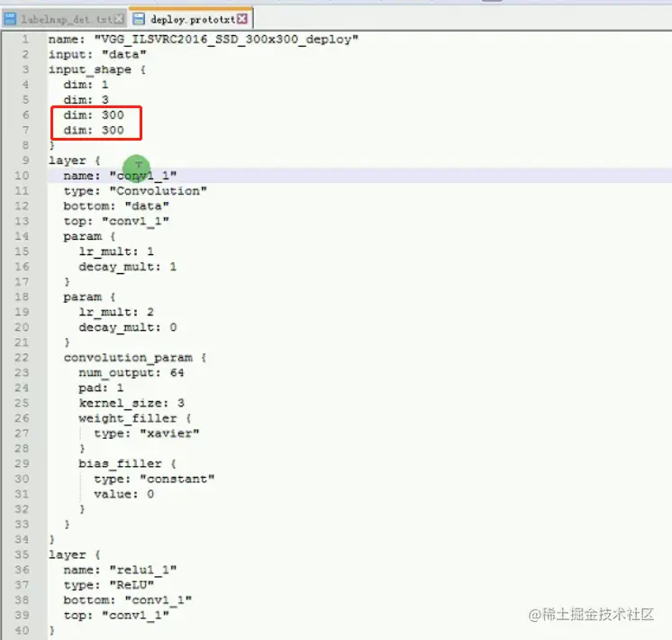Click save icon on labelmap_det.txt tab
Image resolution: width=672 pixels, height=640 pixels.
tap(10, 19)
